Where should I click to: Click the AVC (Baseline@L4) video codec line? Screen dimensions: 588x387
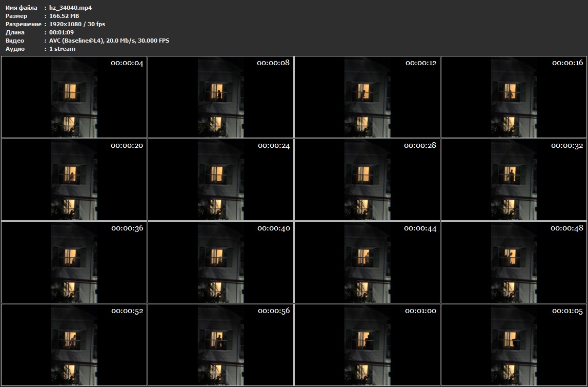(x=109, y=41)
